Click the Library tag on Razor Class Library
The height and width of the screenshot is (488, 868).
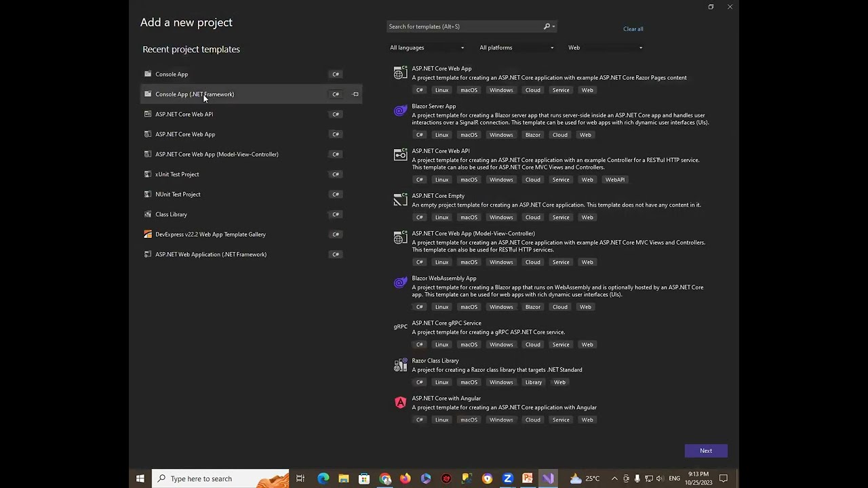pyautogui.click(x=534, y=382)
